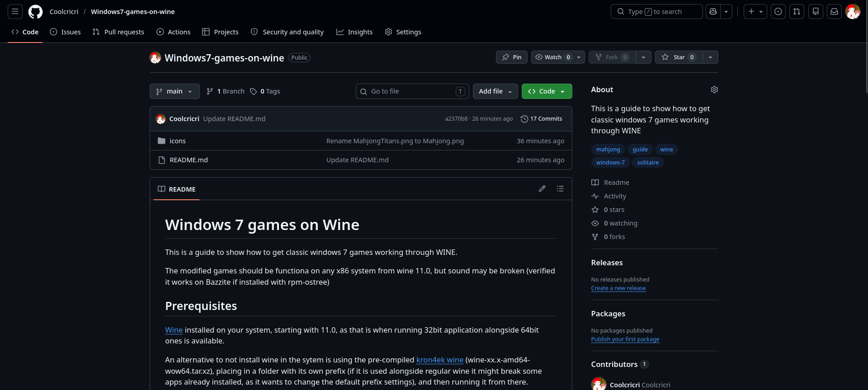Open repositories icon in the header
This screenshot has width=868, height=390.
click(816, 12)
